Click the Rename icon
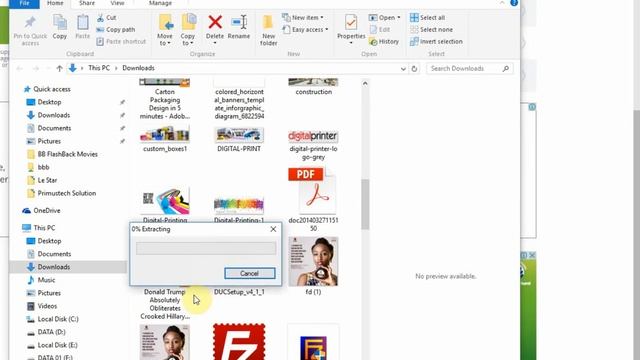640x360 pixels. point(239,22)
